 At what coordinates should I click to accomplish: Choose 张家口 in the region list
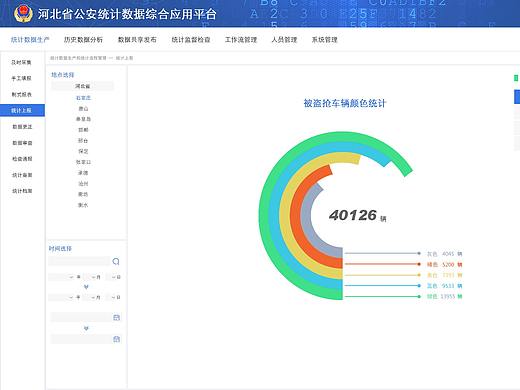[83, 162]
